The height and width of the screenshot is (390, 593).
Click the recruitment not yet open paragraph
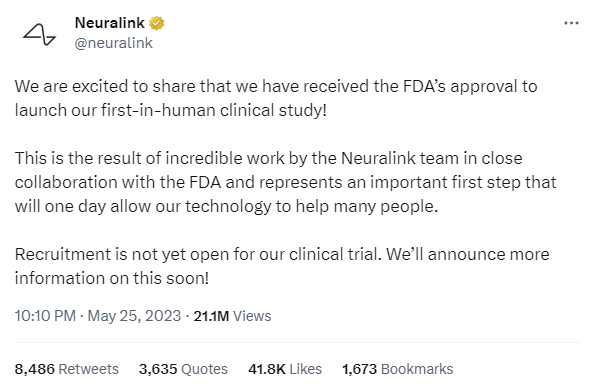[282, 266]
